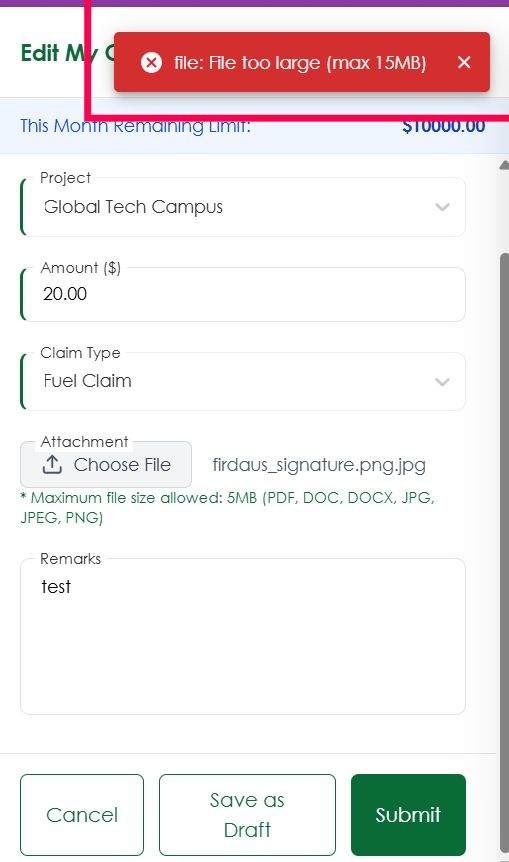Image resolution: width=509 pixels, height=862 pixels.
Task: Focus the Amount ($) input field
Action: pos(243,294)
